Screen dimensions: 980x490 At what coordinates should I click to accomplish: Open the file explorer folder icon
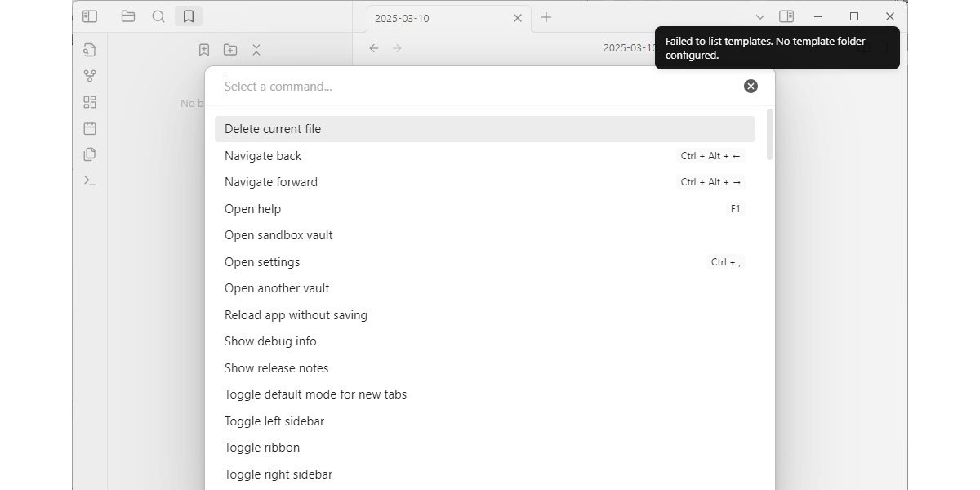pyautogui.click(x=128, y=16)
